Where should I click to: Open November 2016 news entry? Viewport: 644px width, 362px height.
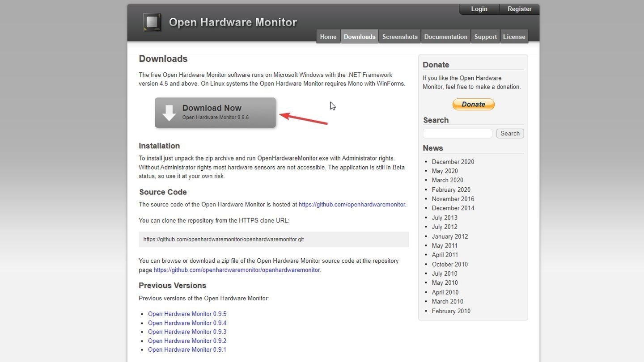point(453,199)
